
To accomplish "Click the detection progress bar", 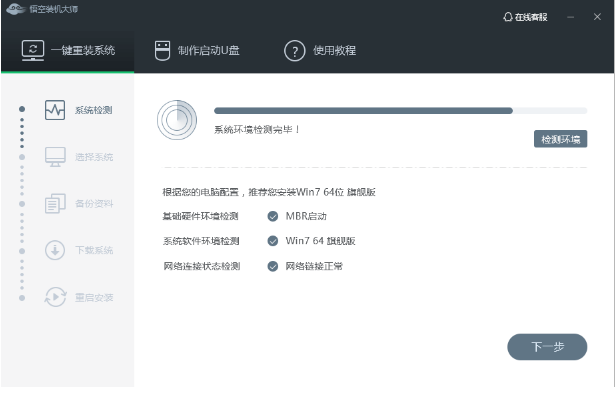I will pyautogui.click(x=400, y=111).
